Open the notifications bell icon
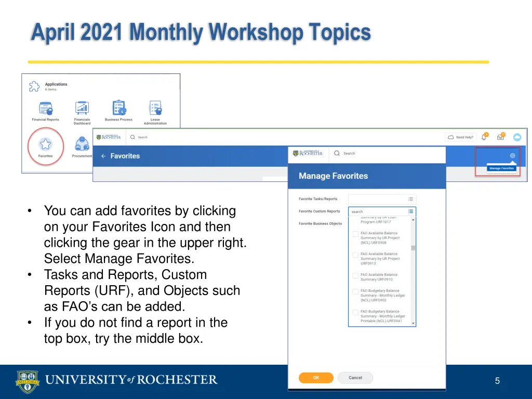532x399 pixels. tap(484, 137)
